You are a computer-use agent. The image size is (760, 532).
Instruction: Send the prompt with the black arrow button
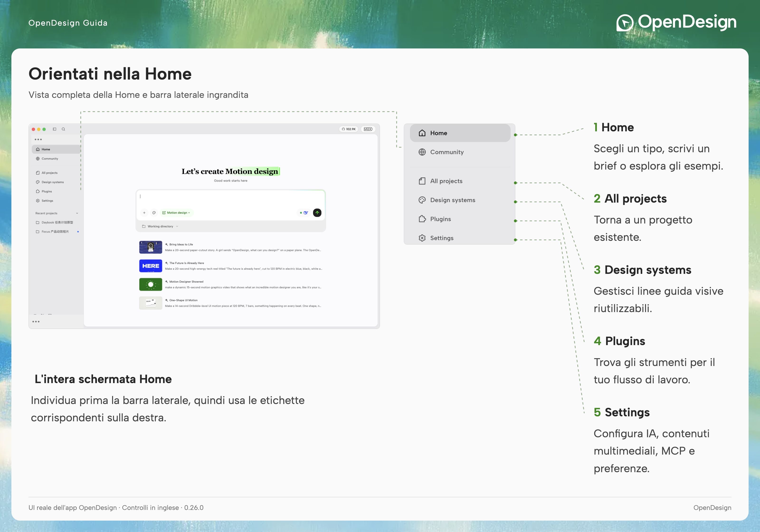(317, 213)
